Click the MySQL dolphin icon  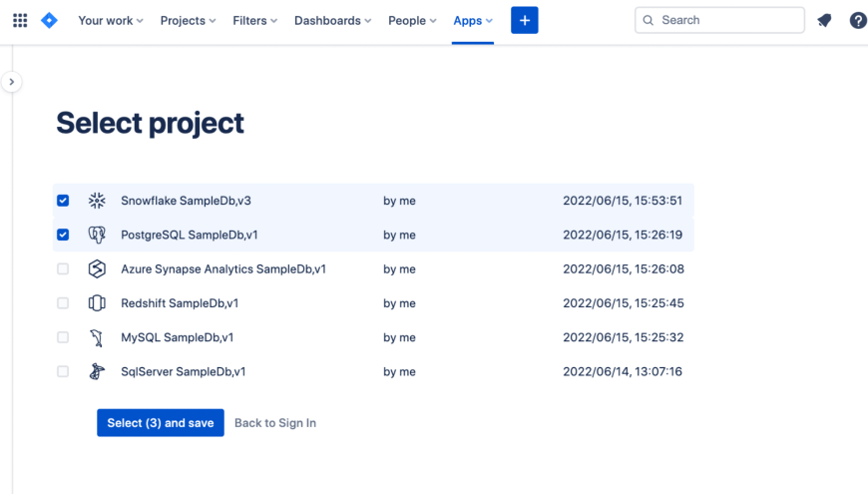pos(97,337)
